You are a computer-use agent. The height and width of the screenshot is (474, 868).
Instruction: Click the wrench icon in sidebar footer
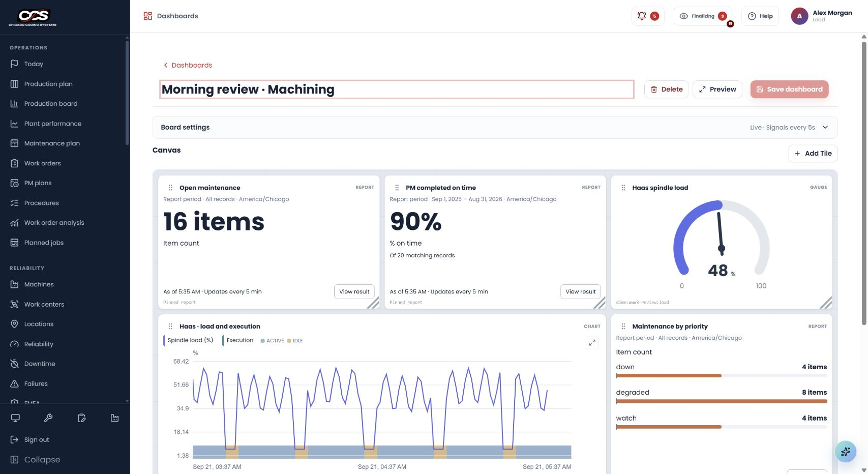point(48,418)
